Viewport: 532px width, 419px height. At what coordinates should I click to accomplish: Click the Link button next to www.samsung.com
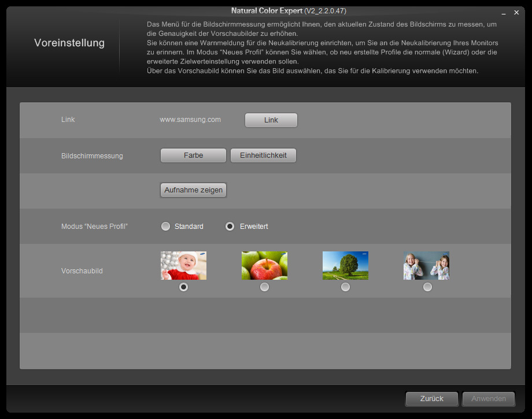pyautogui.click(x=271, y=120)
